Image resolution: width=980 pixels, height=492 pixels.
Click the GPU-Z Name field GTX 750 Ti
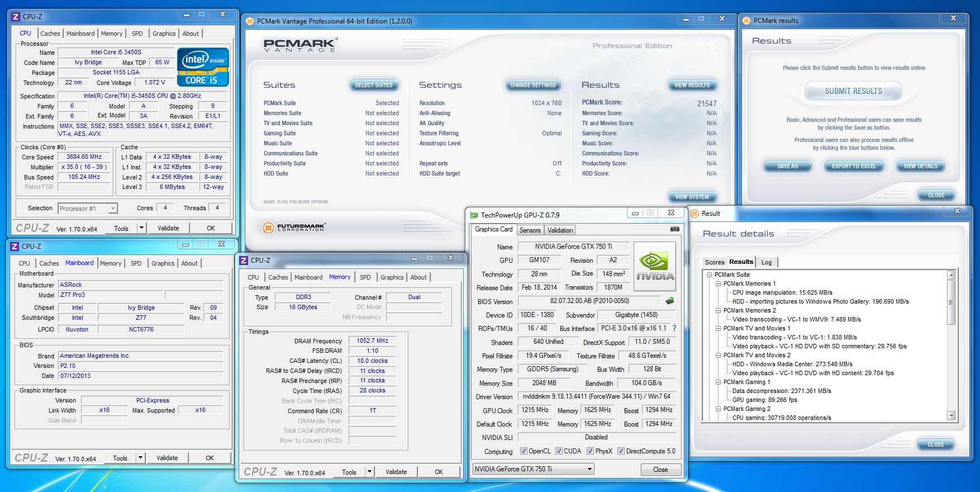(573, 247)
